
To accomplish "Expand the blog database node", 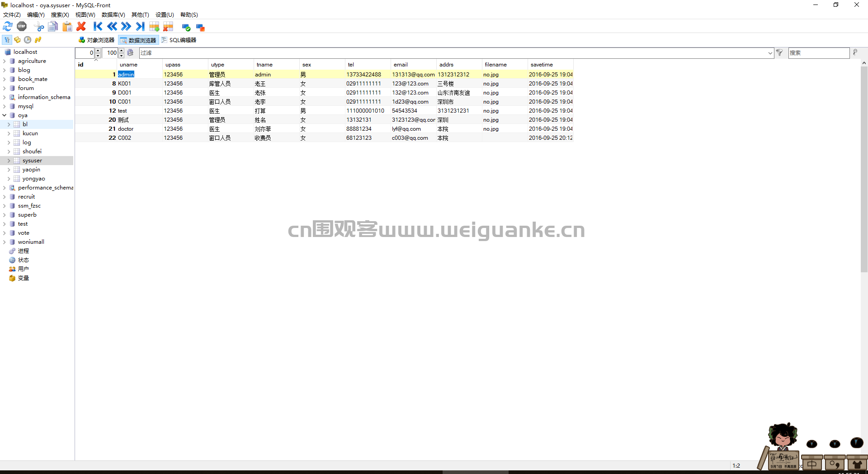I will (5, 70).
